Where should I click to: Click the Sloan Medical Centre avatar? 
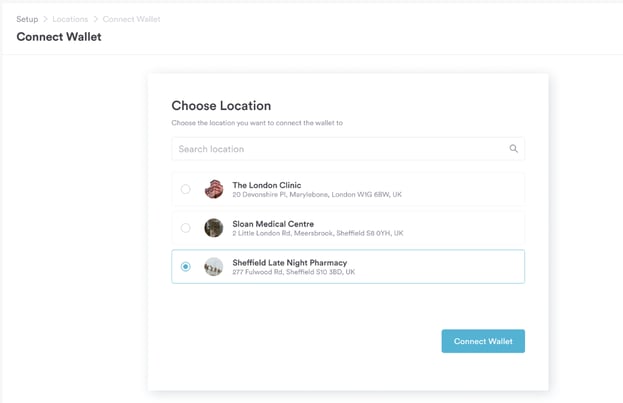pyautogui.click(x=213, y=228)
